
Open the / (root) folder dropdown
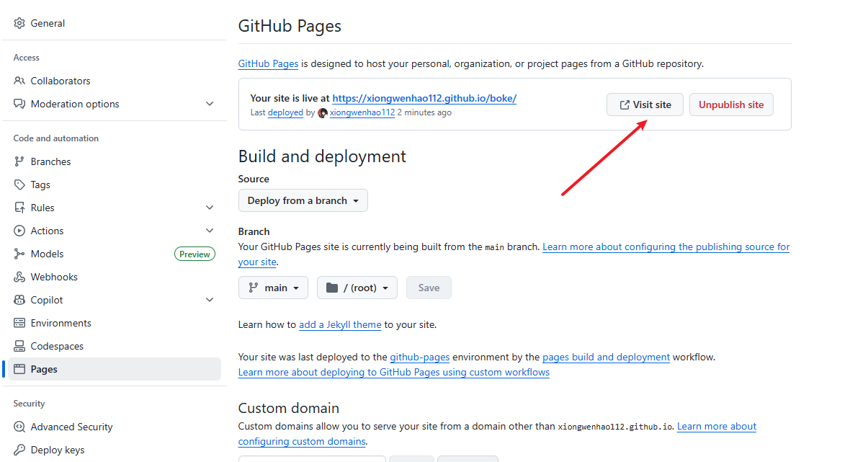pyautogui.click(x=357, y=288)
